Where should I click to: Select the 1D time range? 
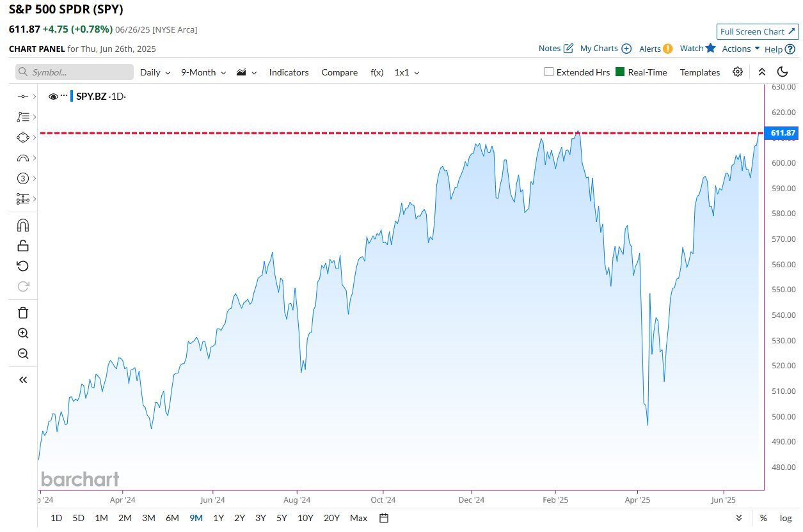56,518
